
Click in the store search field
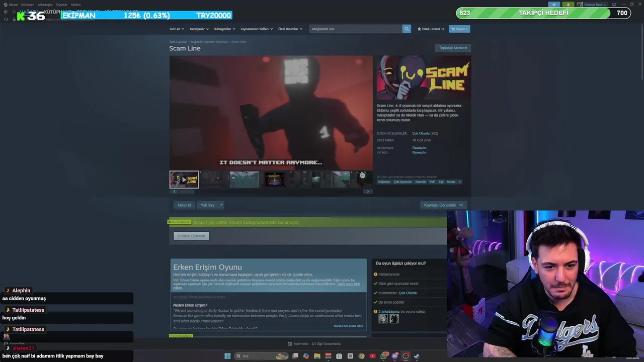click(x=356, y=29)
